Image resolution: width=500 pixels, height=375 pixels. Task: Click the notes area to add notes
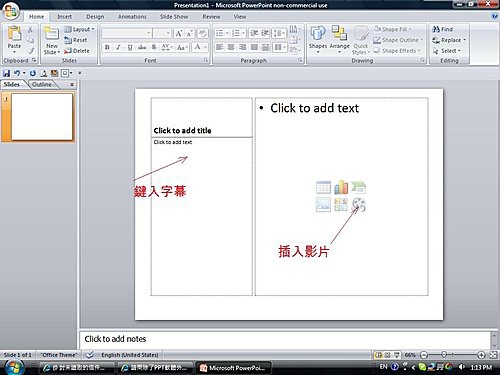coord(285,339)
